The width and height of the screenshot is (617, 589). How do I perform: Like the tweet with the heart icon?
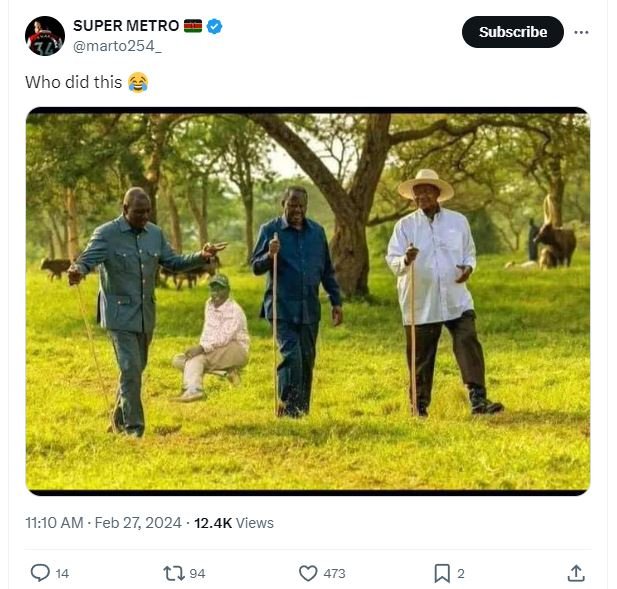pyautogui.click(x=308, y=573)
